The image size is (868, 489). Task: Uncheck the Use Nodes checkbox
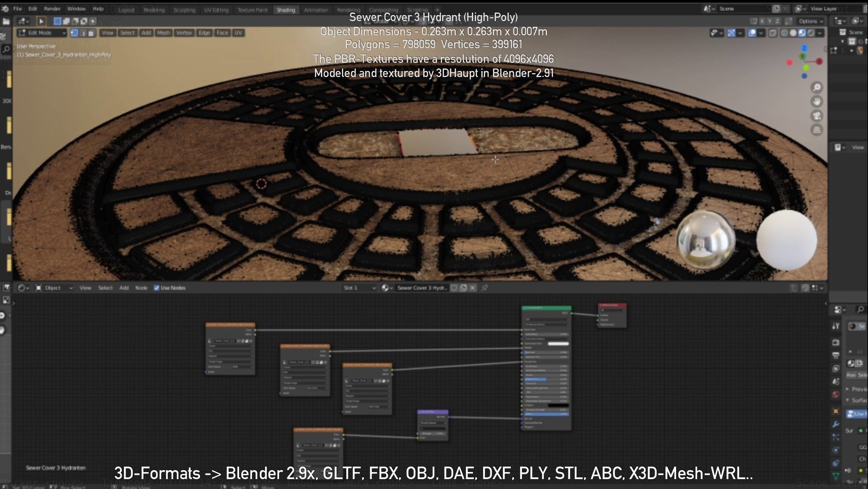157,288
